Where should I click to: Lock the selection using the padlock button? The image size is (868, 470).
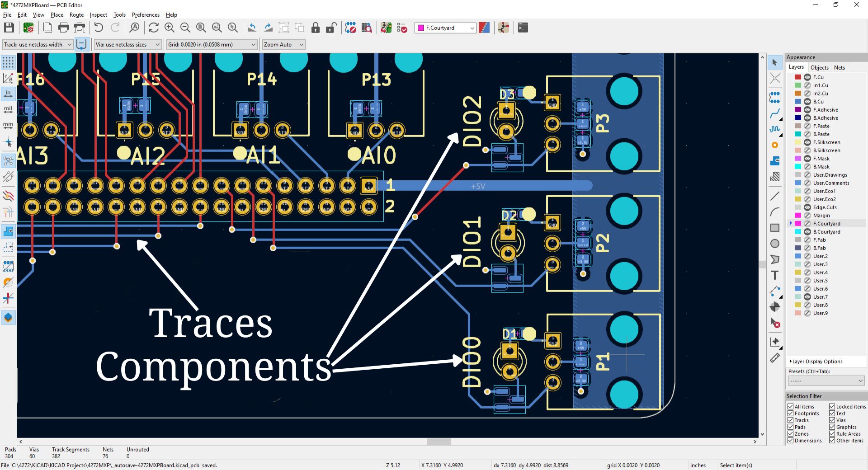316,28
